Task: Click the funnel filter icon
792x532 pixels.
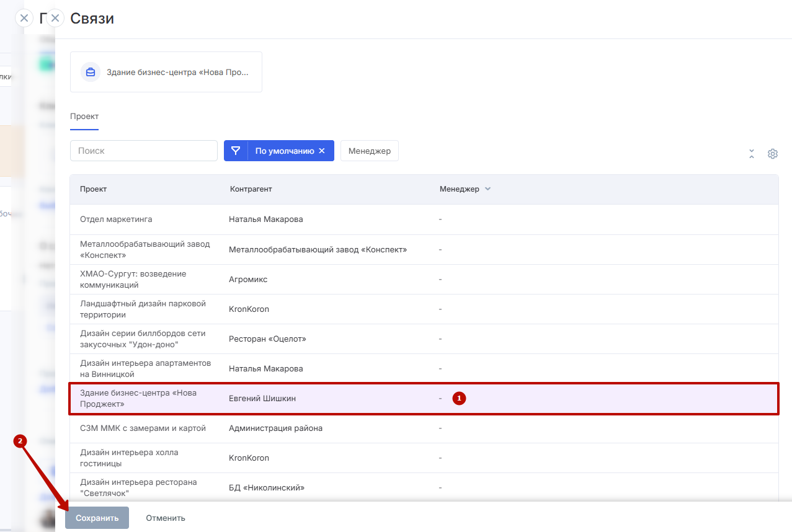Action: point(236,151)
